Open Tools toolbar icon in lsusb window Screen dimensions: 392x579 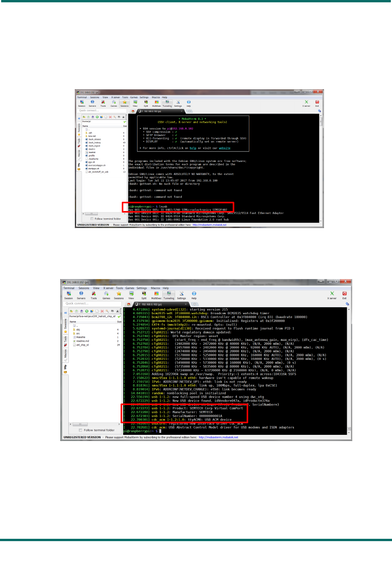[x=103, y=103]
